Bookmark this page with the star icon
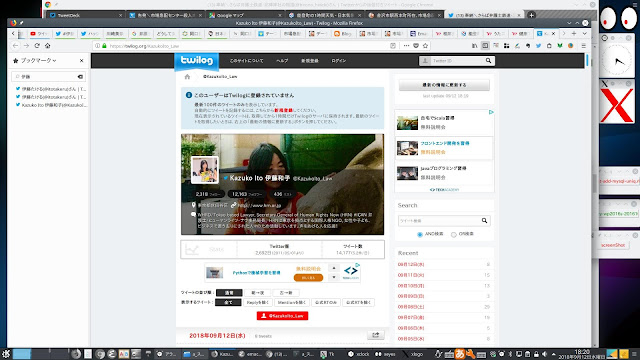The image size is (640, 360). (425, 46)
